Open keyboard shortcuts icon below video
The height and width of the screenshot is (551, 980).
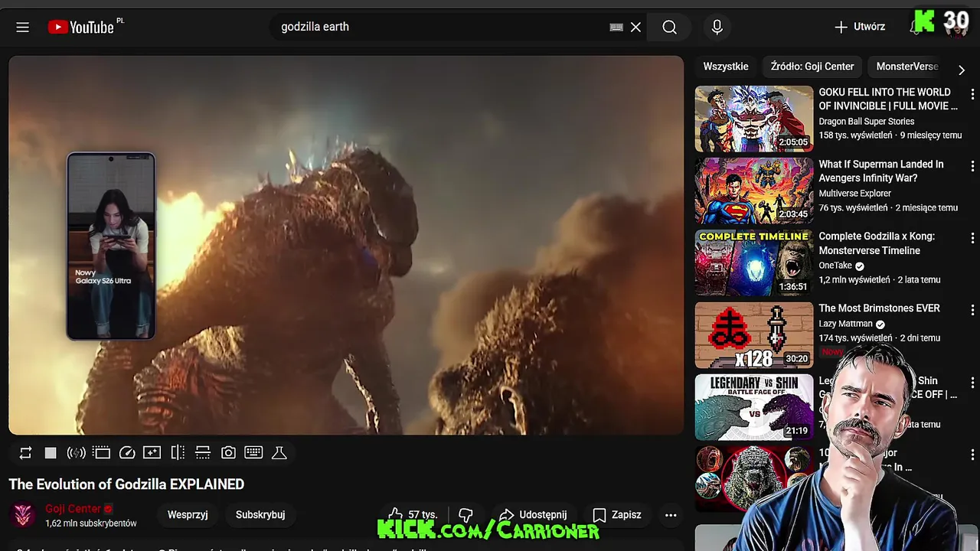pyautogui.click(x=254, y=453)
